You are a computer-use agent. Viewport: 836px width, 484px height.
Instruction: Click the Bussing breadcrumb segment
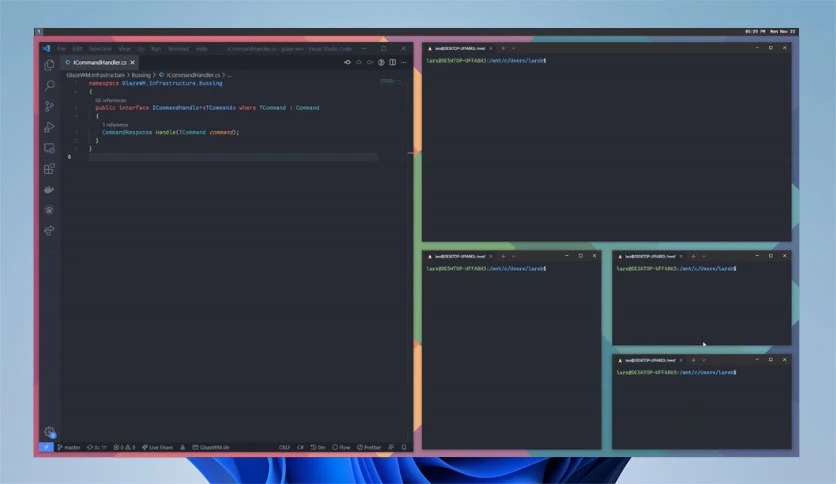click(x=141, y=75)
